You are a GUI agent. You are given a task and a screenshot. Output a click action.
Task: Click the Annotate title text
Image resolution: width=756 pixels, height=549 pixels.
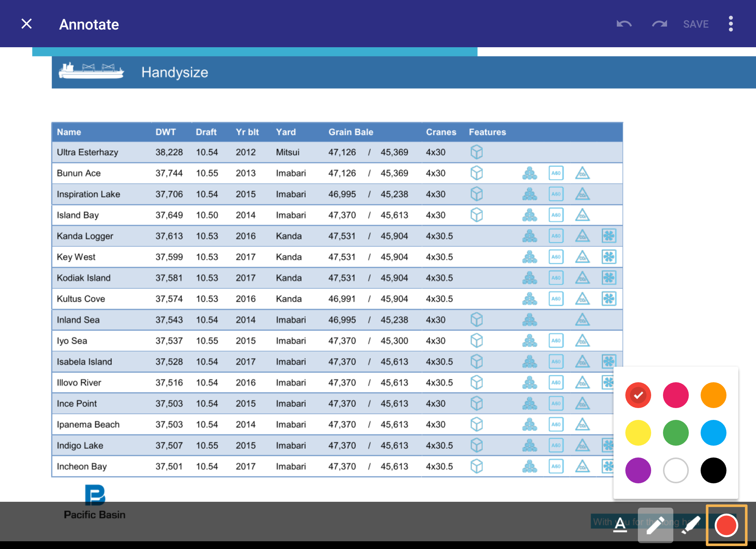coord(89,24)
